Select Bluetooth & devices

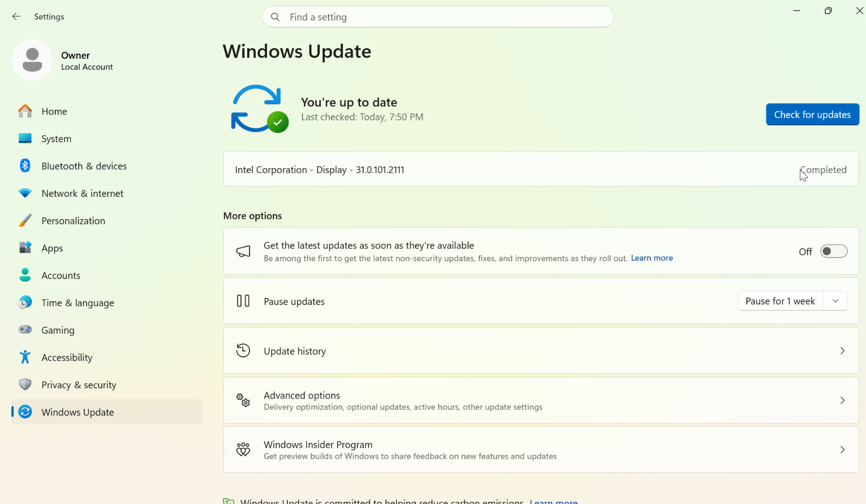[107, 166]
